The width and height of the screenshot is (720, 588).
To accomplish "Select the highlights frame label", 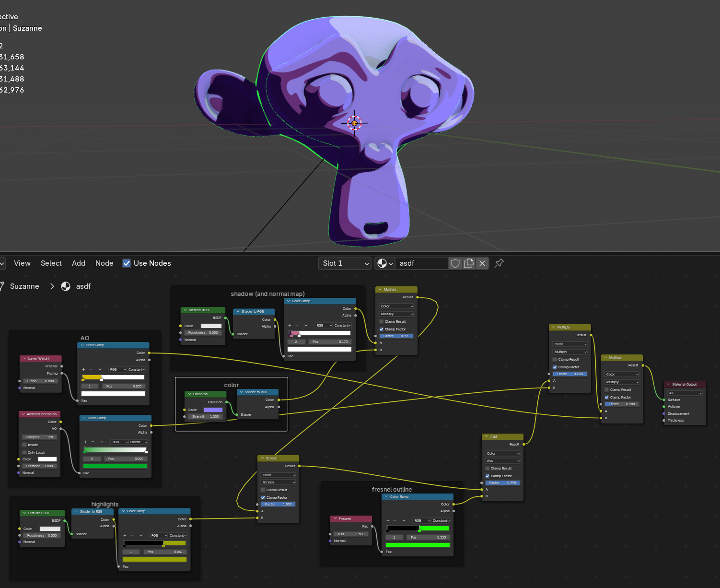I will click(x=105, y=505).
